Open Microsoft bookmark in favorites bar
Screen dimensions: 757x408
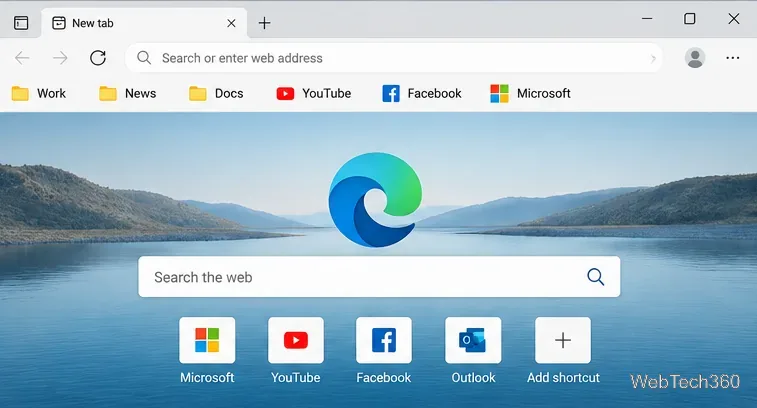click(x=530, y=93)
